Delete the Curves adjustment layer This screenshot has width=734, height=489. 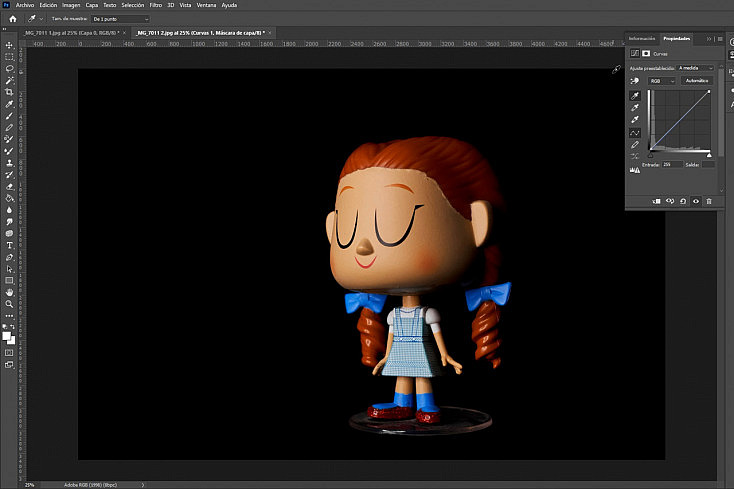point(709,201)
